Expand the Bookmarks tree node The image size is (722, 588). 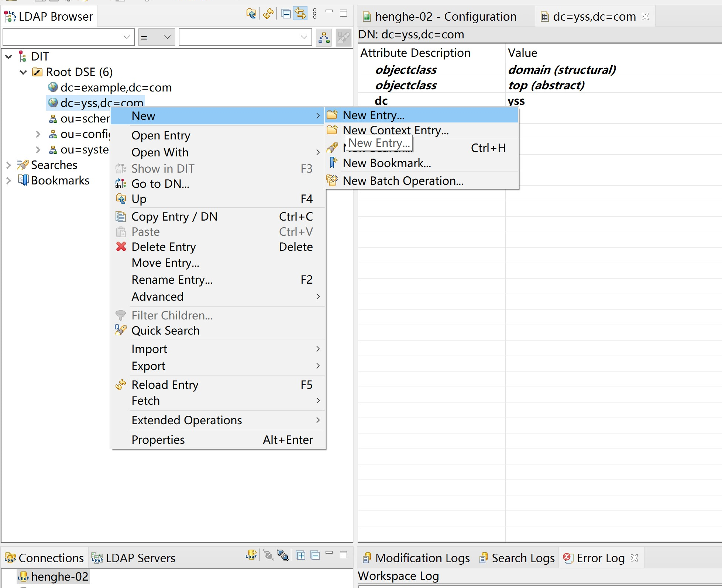(x=8, y=180)
